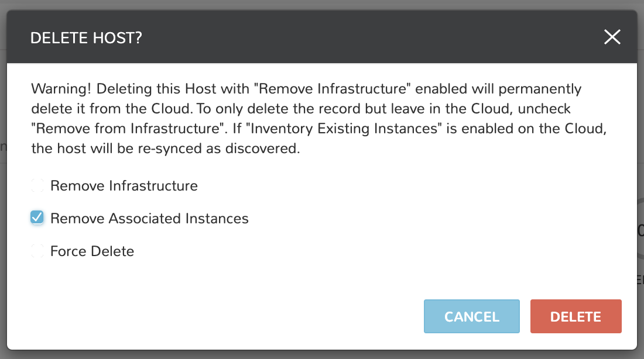Dismiss the dialog via CANCEL button

coord(471,316)
